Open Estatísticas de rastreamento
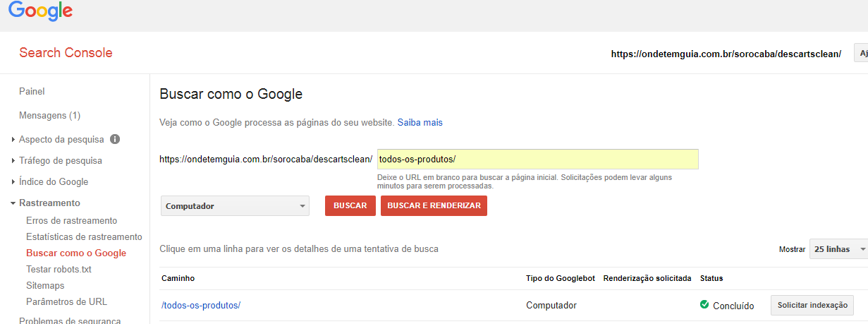 coord(84,236)
